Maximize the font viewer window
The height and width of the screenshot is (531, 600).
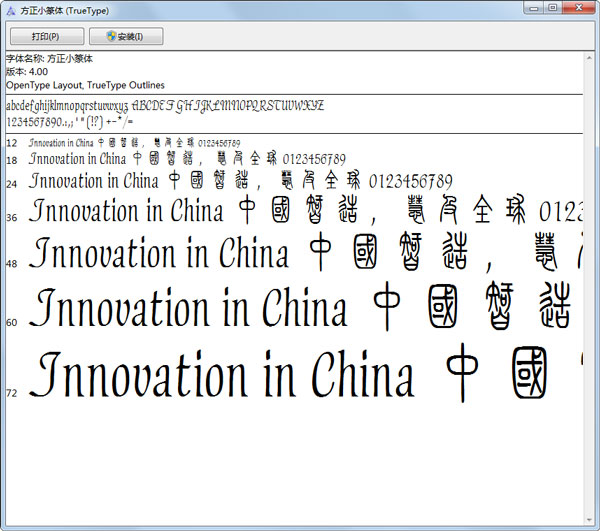[552, 8]
